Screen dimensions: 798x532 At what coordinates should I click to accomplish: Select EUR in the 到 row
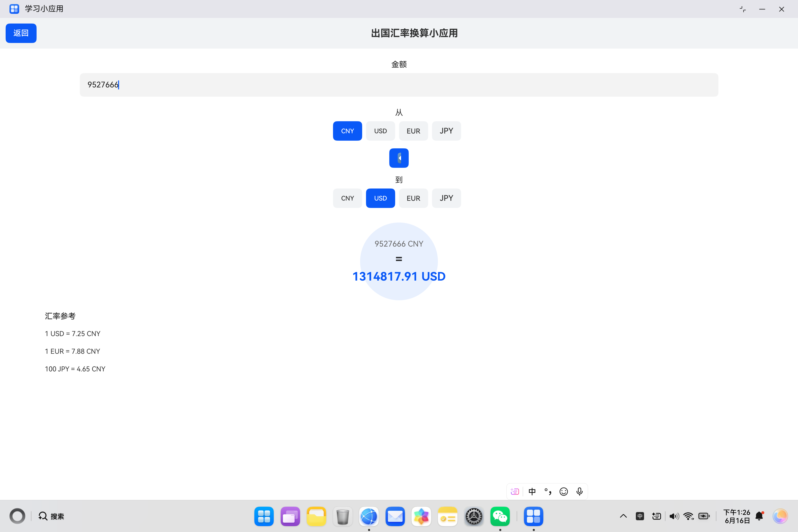pos(413,198)
